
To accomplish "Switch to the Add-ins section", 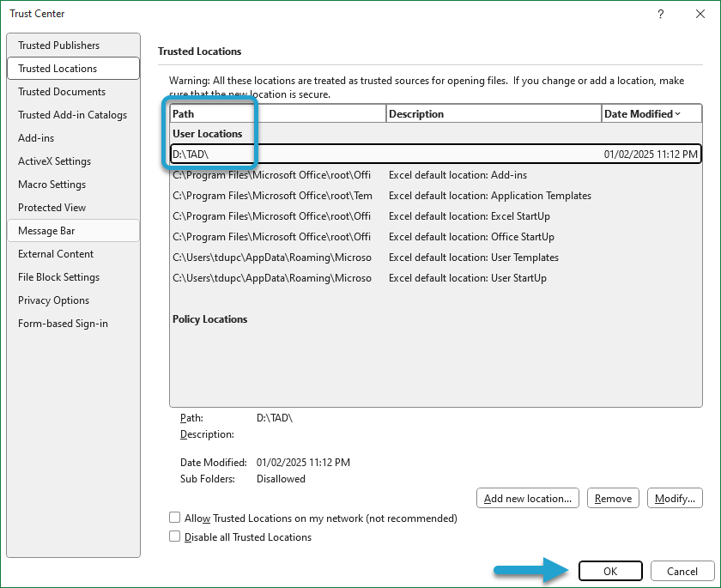I will [x=74, y=138].
